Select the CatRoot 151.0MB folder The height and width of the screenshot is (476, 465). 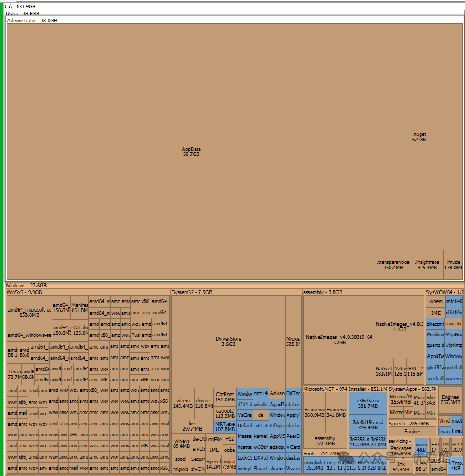[x=225, y=397]
